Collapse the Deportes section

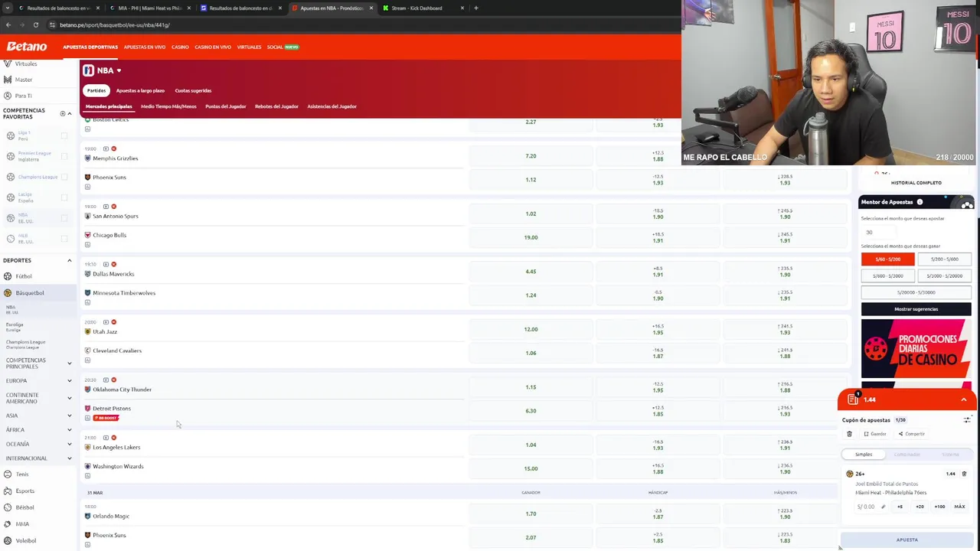pyautogui.click(x=70, y=260)
